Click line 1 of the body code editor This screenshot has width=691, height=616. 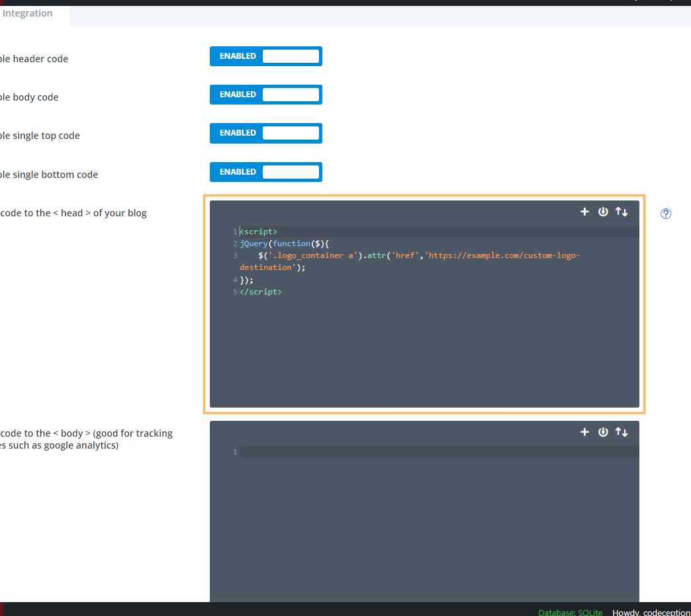[x=439, y=452]
